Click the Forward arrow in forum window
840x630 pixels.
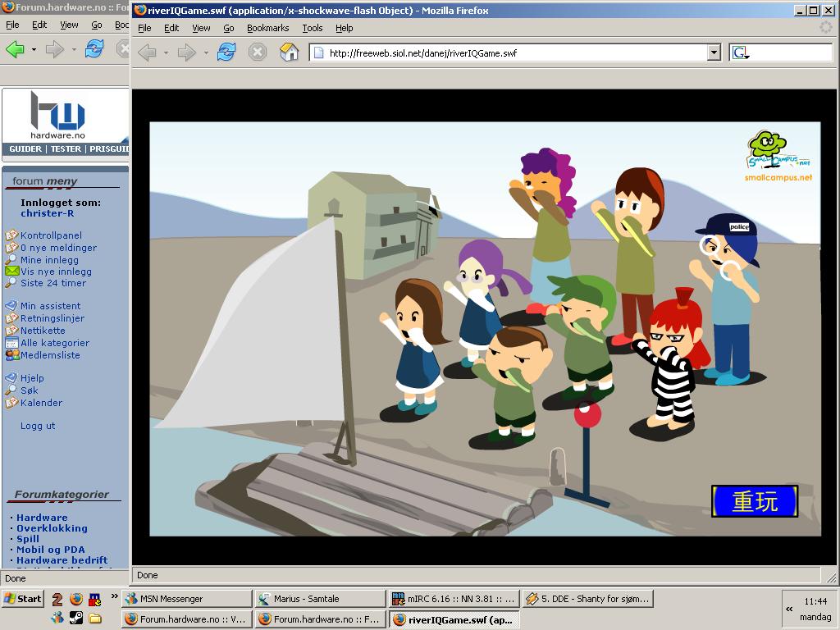55,49
